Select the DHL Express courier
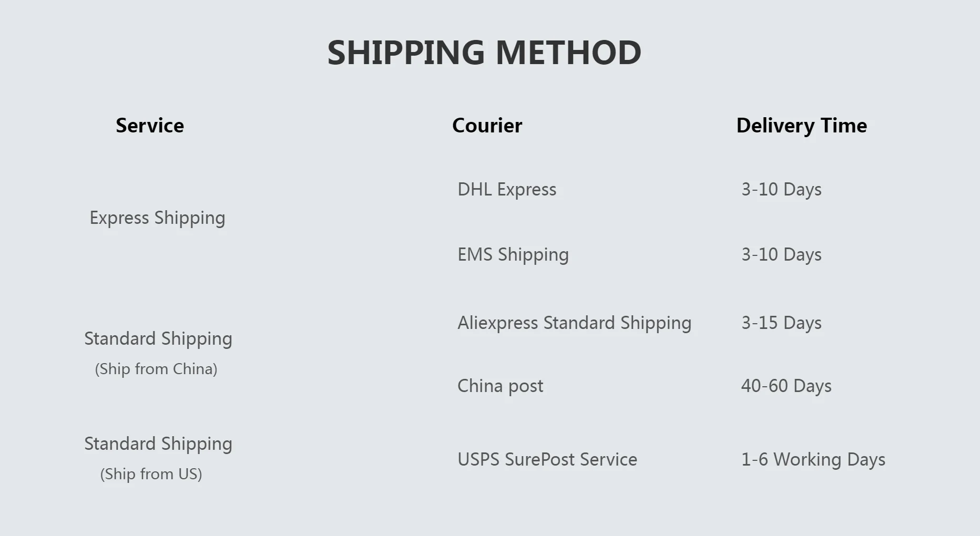980x536 pixels. point(507,189)
